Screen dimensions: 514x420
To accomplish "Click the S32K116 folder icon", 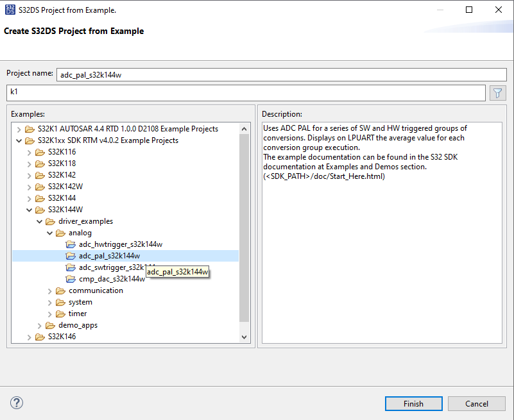I will click(40, 152).
